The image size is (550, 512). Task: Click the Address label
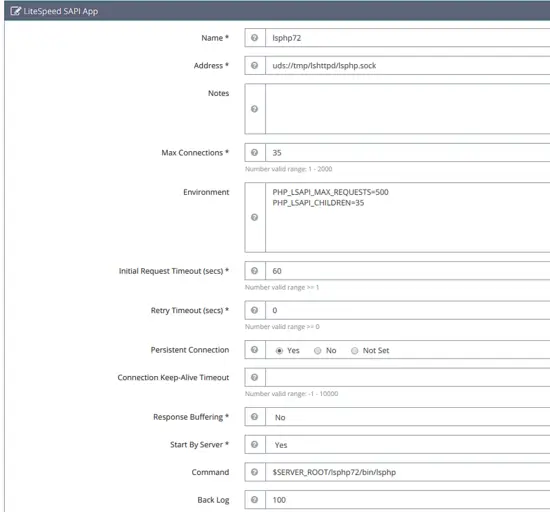pyautogui.click(x=211, y=65)
